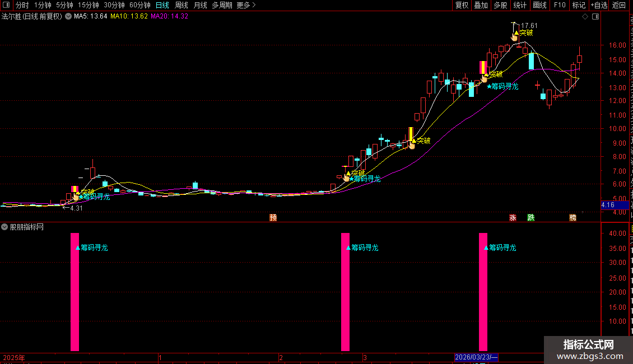Screen dimensions: 633x364
Task: Click the diamond icon above chart
Action: tap(585, 17)
